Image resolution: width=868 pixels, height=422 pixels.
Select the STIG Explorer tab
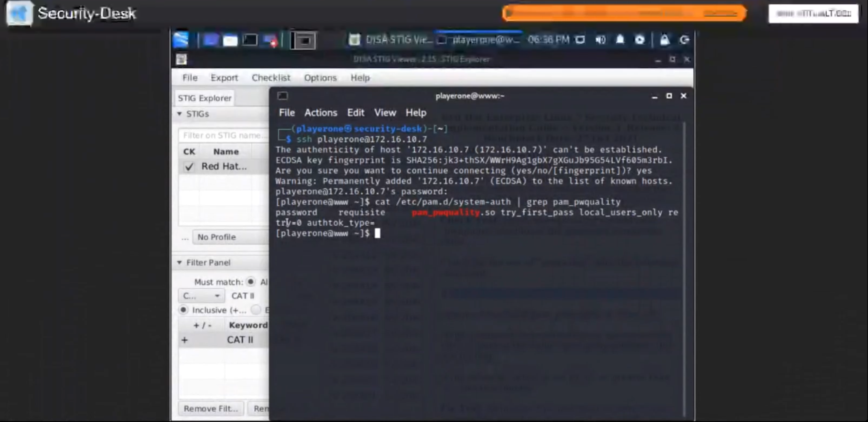coord(205,98)
